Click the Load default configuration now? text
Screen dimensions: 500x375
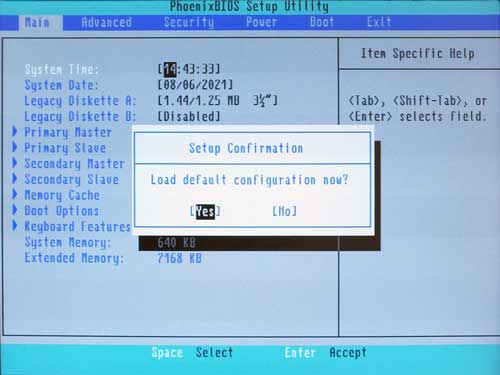[249, 180]
